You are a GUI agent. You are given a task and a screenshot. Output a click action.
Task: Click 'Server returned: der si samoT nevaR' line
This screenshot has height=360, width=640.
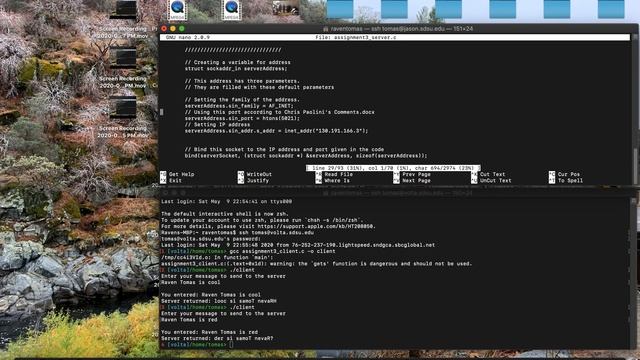coord(217,338)
